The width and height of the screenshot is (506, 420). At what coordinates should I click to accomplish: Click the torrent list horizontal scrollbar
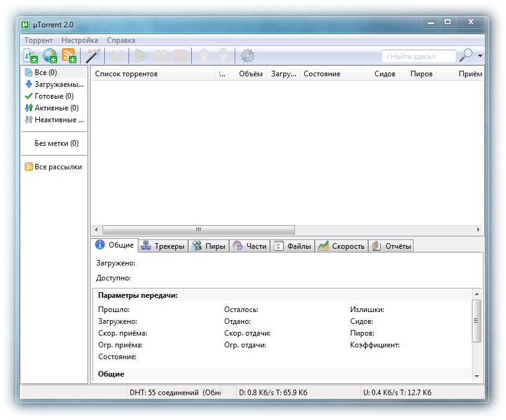point(199,230)
